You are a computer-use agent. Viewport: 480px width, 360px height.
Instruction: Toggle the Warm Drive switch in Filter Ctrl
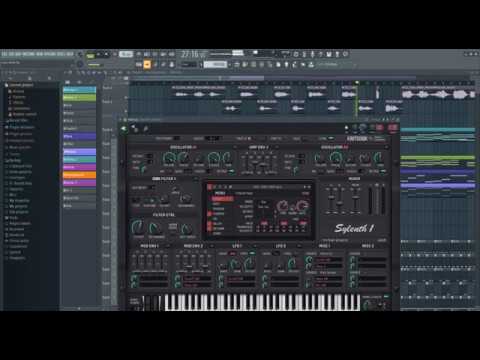pos(172,227)
